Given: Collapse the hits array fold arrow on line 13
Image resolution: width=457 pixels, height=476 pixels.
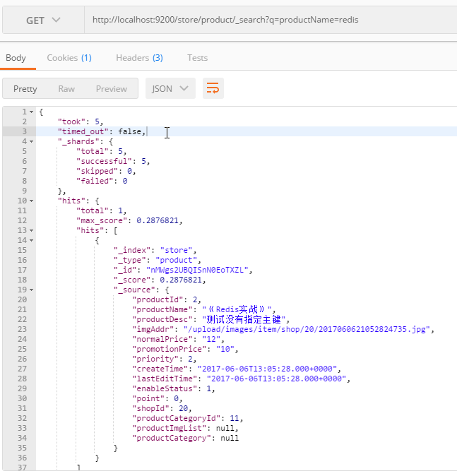Looking at the screenshot, I should (32, 231).
